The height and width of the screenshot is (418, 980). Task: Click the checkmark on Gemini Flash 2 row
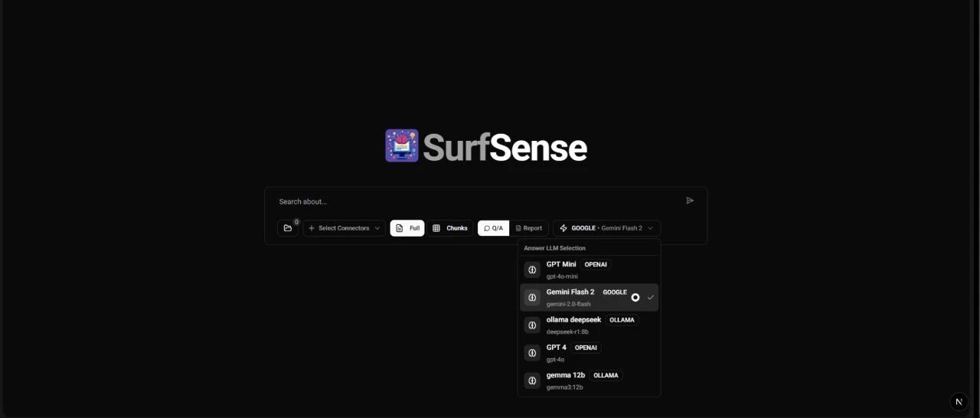(651, 297)
